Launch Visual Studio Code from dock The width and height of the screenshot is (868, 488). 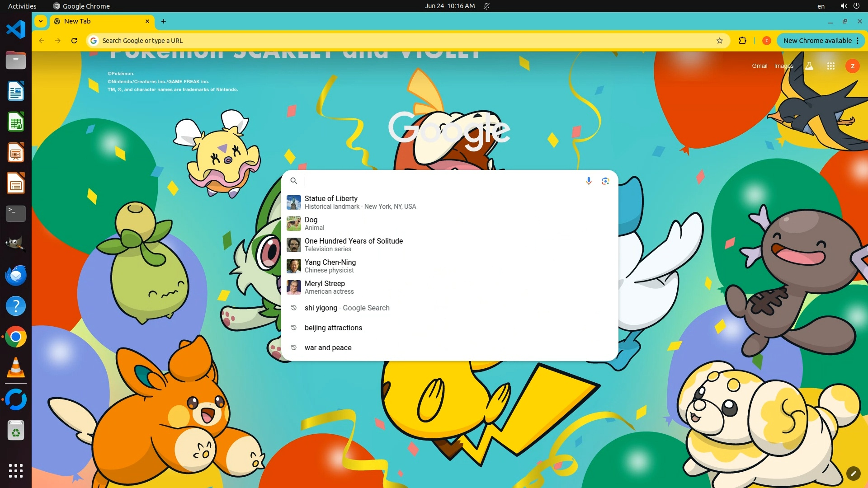click(x=15, y=29)
